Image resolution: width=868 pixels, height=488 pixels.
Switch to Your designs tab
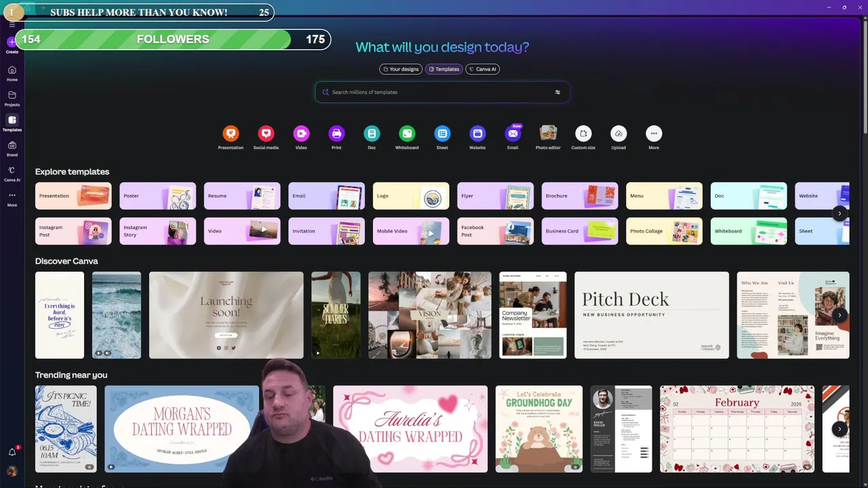pos(401,69)
